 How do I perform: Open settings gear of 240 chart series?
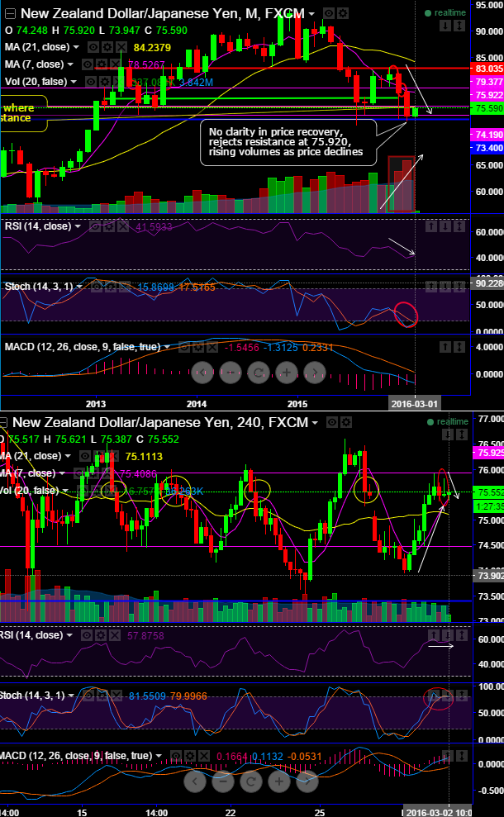click(345, 423)
